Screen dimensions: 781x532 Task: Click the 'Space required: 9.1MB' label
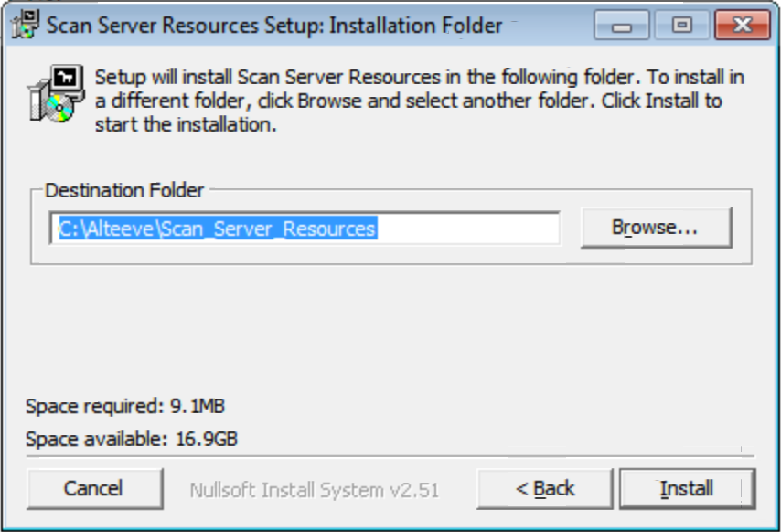(125, 406)
